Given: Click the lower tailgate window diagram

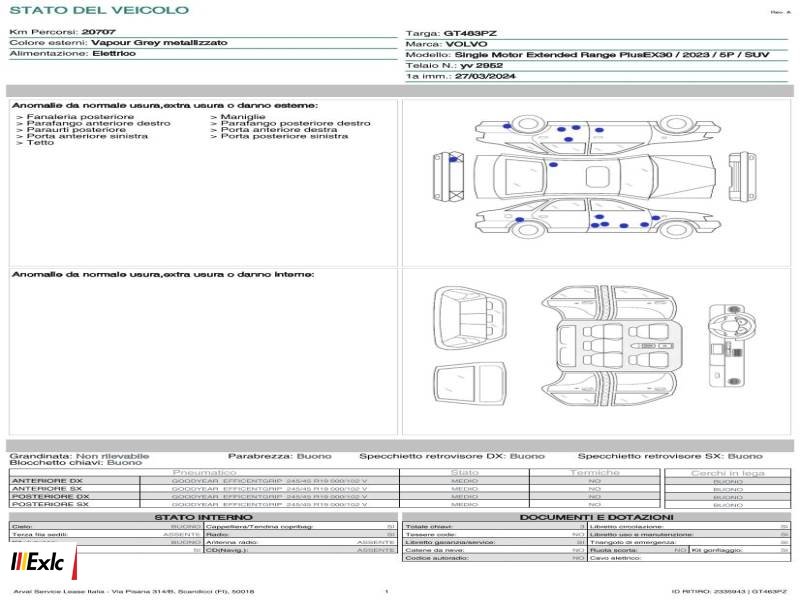Looking at the screenshot, I should coord(469,384).
